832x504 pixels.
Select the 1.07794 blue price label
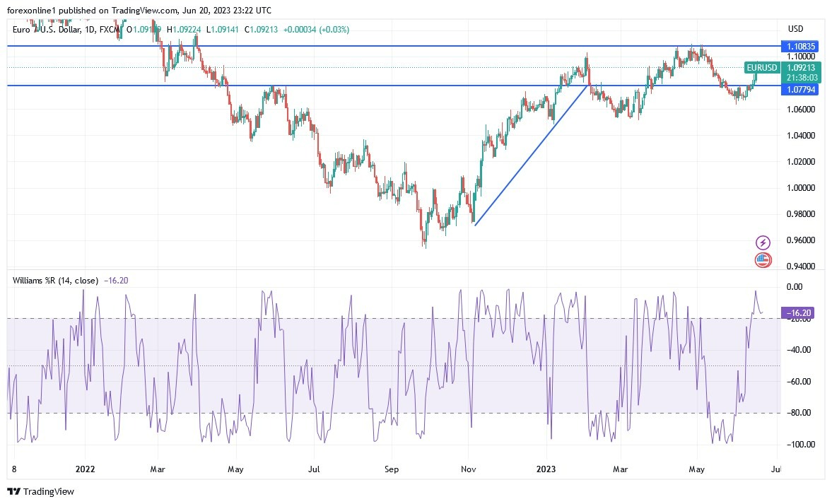[799, 90]
